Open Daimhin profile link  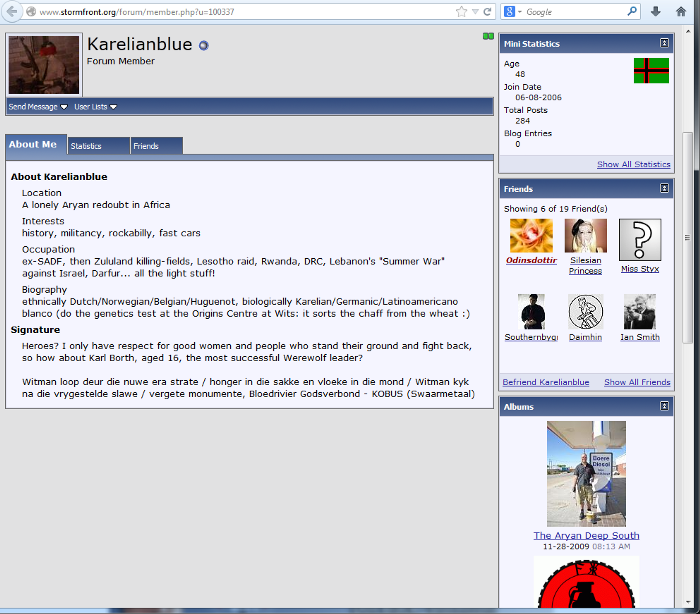pyautogui.click(x=585, y=337)
